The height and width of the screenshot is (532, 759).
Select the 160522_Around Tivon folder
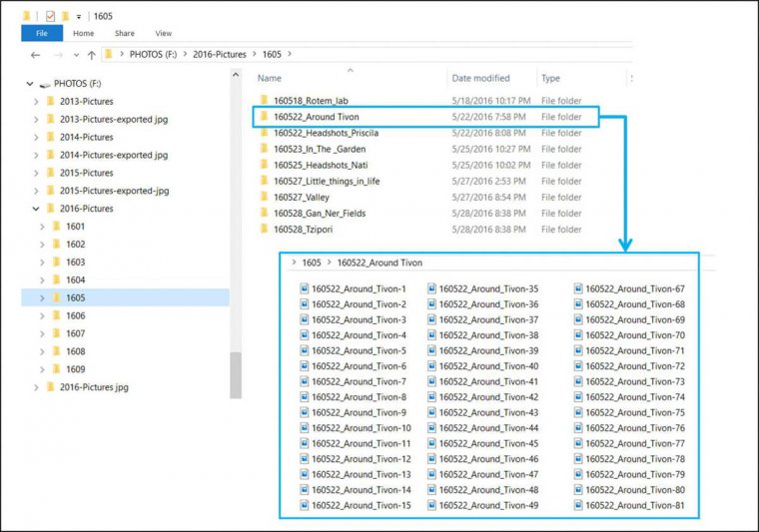coord(426,117)
